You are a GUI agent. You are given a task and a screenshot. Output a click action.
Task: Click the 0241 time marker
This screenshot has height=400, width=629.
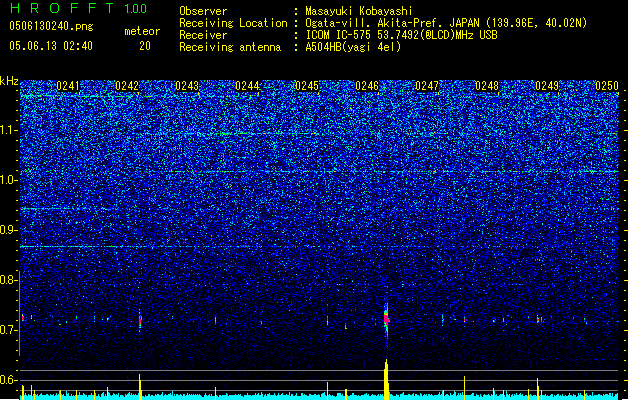tap(68, 86)
